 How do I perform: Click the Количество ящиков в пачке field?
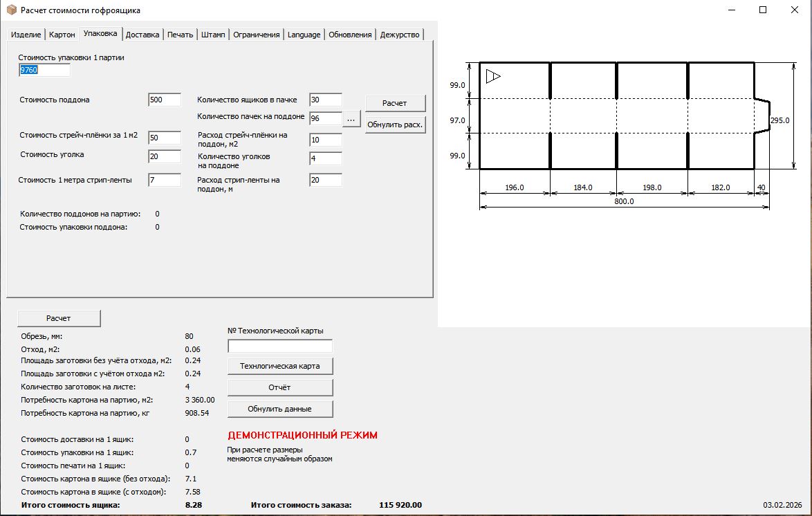click(325, 100)
